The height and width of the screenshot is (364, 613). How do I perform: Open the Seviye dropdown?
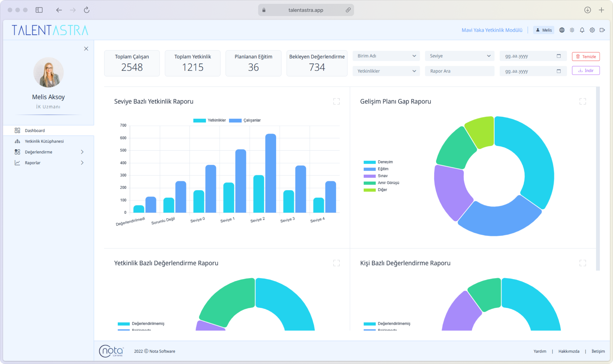(x=459, y=56)
